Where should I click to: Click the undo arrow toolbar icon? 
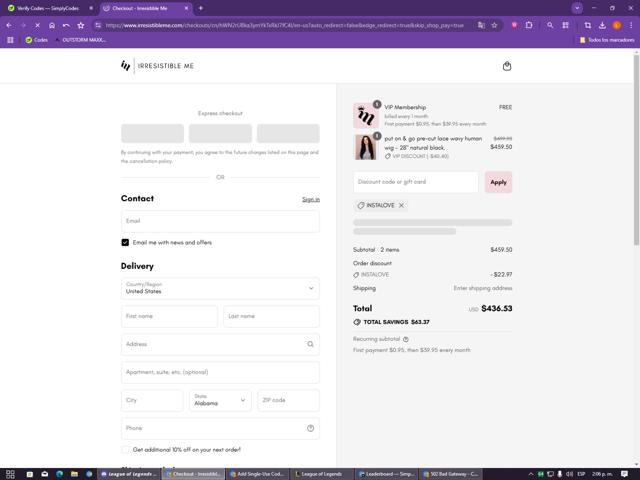click(66, 25)
